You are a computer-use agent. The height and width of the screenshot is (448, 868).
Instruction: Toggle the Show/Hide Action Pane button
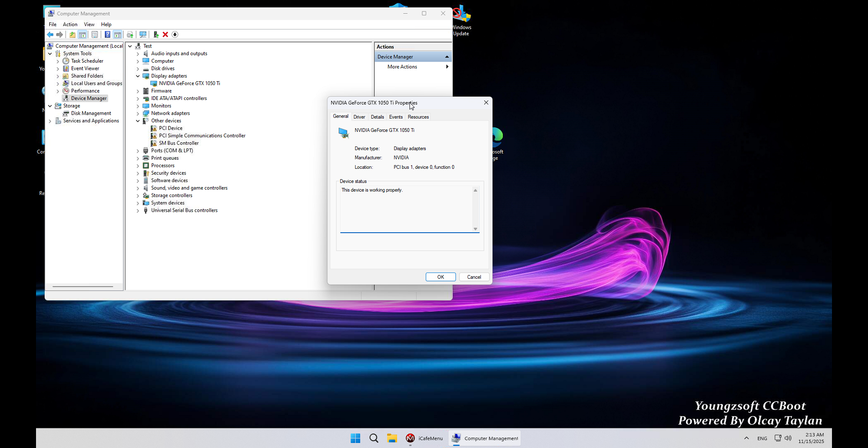(118, 35)
